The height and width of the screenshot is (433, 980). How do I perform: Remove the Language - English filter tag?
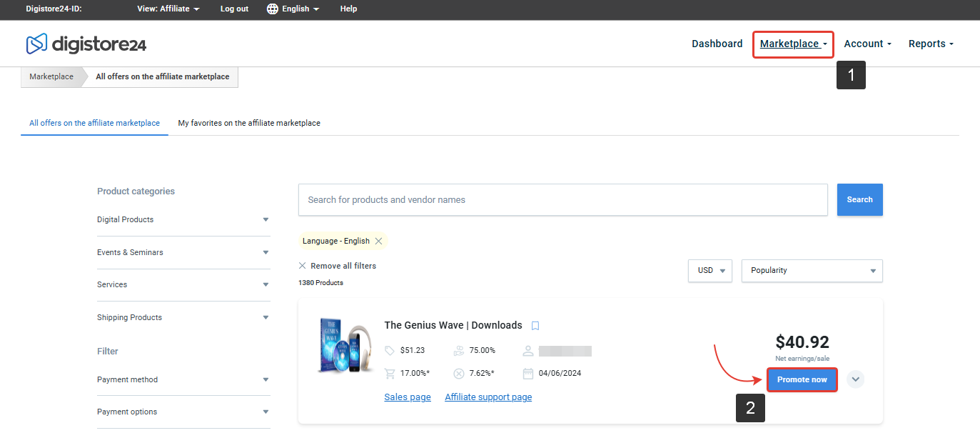(378, 241)
